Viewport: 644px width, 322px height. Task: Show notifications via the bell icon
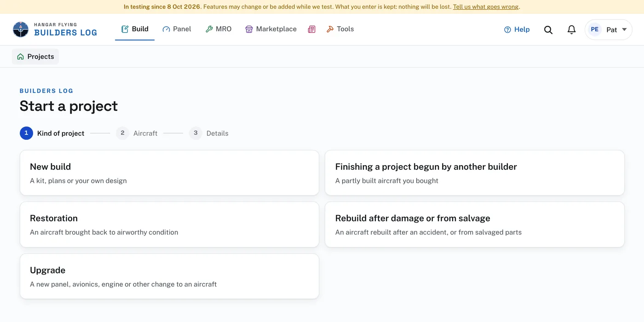[571, 29]
